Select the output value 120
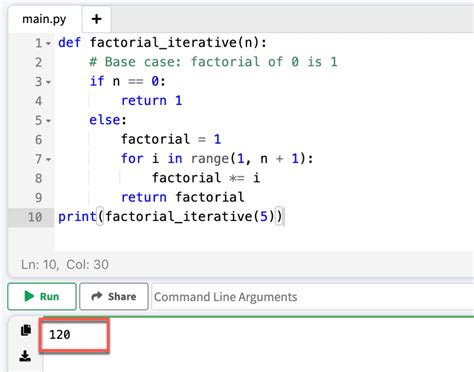The width and height of the screenshot is (474, 372). tap(60, 334)
